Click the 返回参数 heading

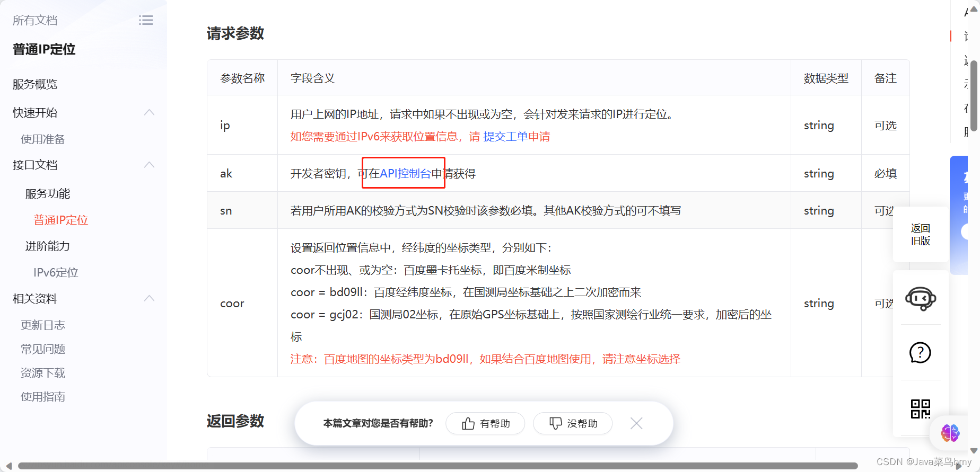(x=235, y=421)
